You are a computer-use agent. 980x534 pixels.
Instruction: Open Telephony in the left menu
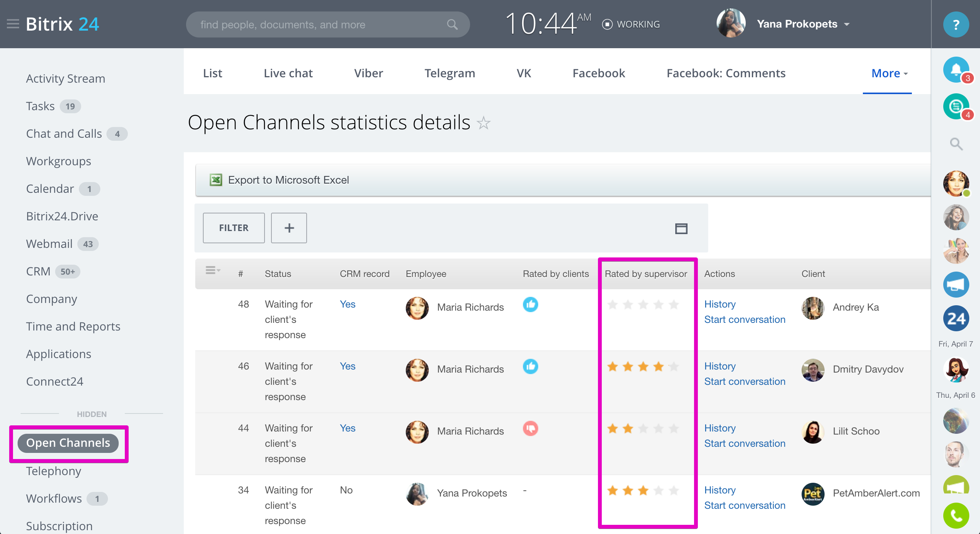point(53,471)
